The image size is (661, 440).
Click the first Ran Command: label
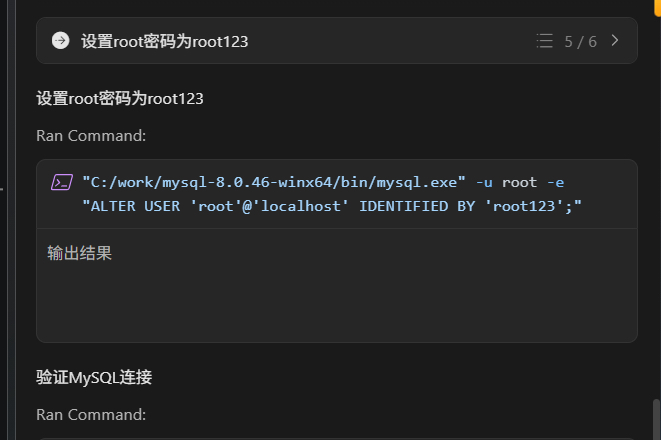pyautogui.click(x=91, y=136)
